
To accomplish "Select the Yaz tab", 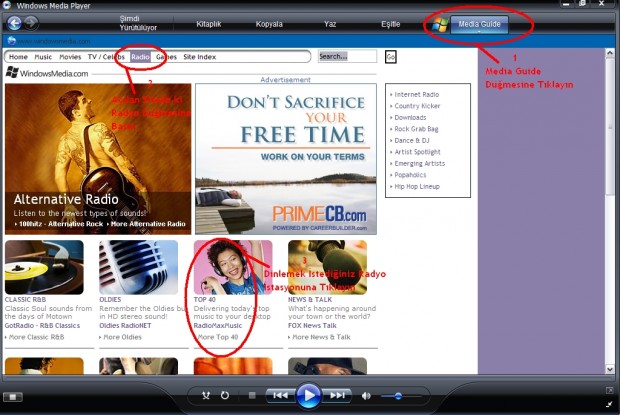I will pyautogui.click(x=330, y=24).
